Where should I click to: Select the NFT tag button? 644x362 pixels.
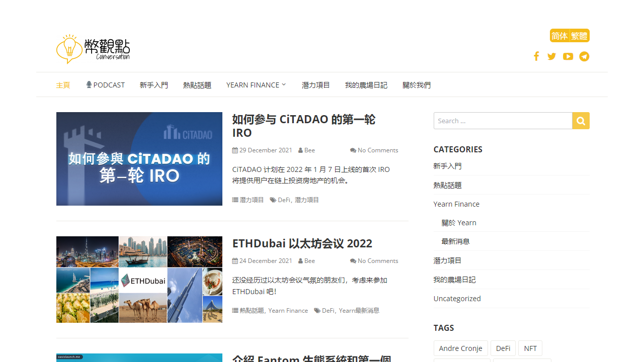[530, 348]
